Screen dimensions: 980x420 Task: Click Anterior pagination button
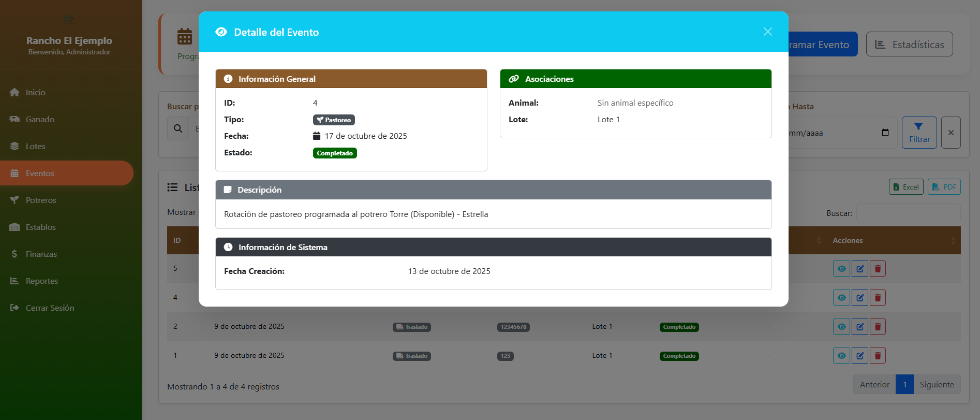point(874,384)
